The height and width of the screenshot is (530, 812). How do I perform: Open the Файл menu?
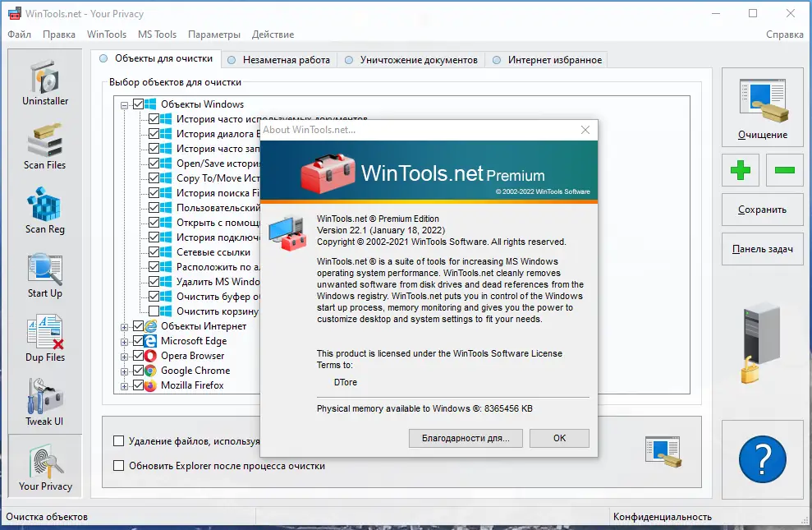(x=19, y=35)
